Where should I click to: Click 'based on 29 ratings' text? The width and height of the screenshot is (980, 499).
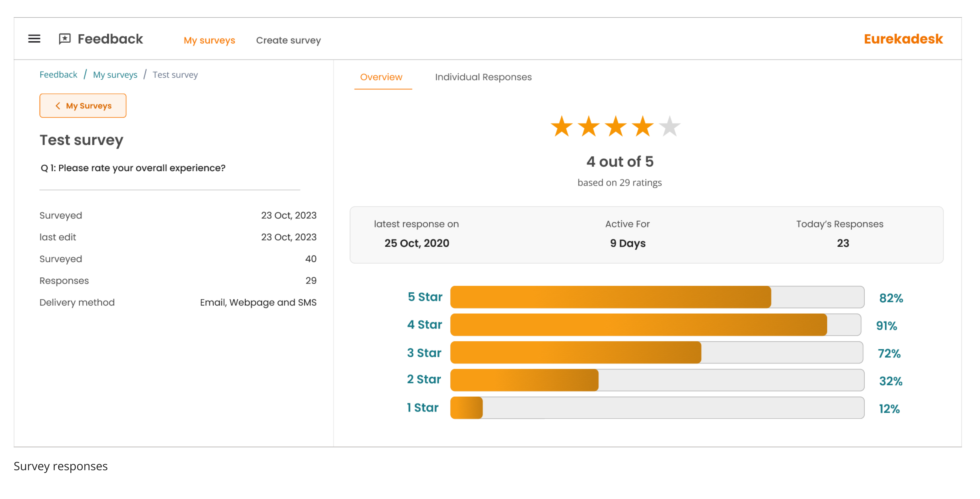tap(620, 183)
